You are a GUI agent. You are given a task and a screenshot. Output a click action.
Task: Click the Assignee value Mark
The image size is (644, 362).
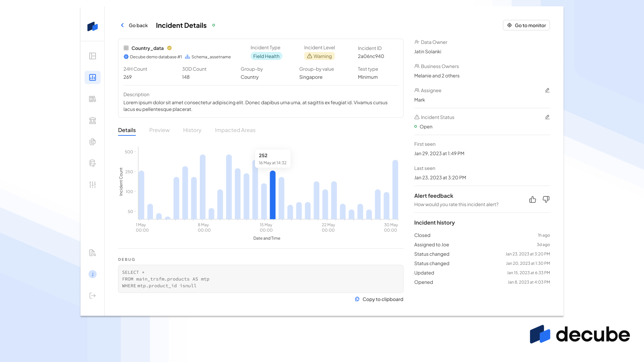(420, 100)
